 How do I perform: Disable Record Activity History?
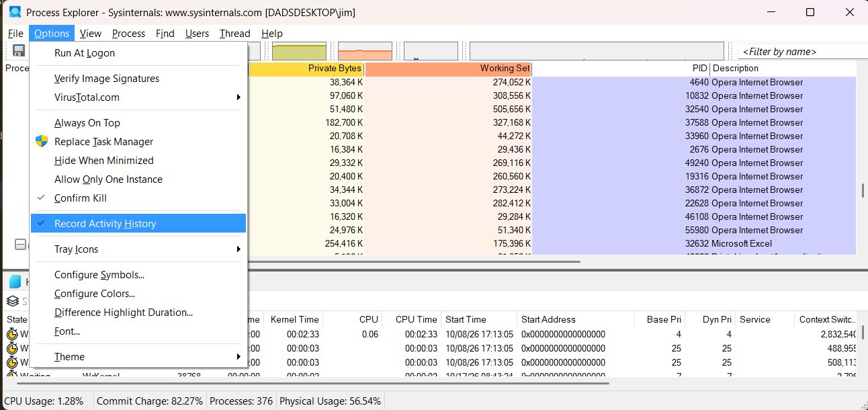(138, 224)
